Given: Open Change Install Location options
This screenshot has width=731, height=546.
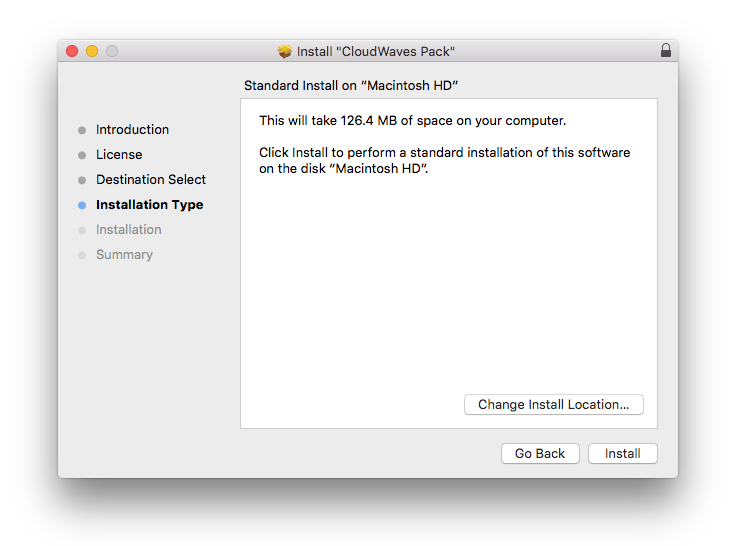Looking at the screenshot, I should [553, 405].
